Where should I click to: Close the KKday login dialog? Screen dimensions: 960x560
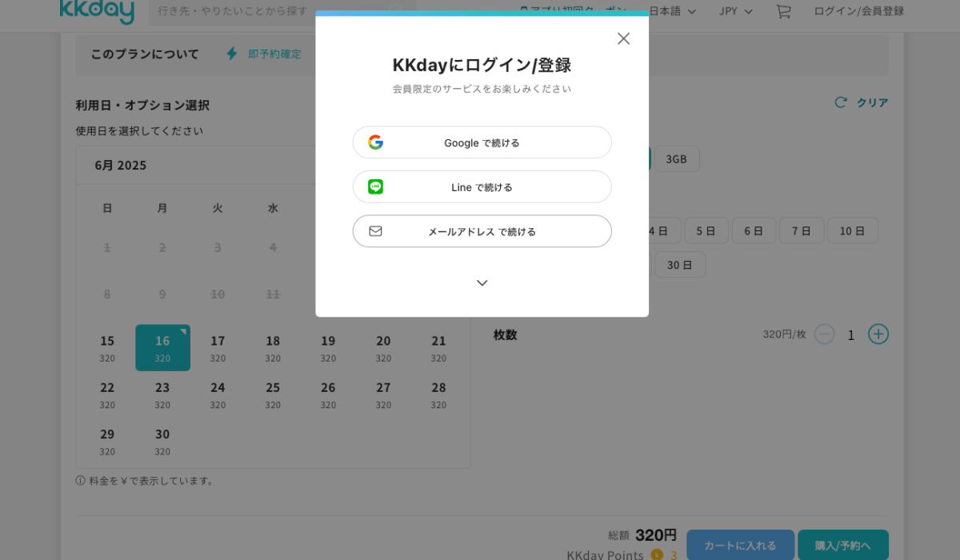click(x=623, y=38)
